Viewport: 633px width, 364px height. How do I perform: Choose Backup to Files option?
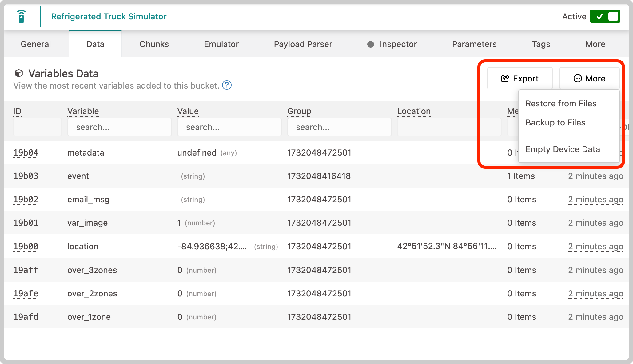coord(555,123)
